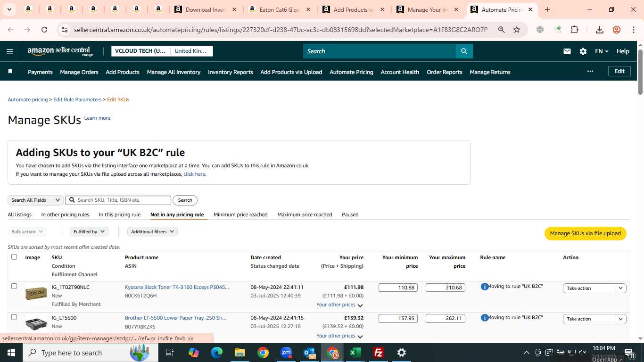Viewport: 644px width, 362px height.
Task: Tick checkbox for SKU IG_1T02T90NLC
Action: (x=14, y=286)
